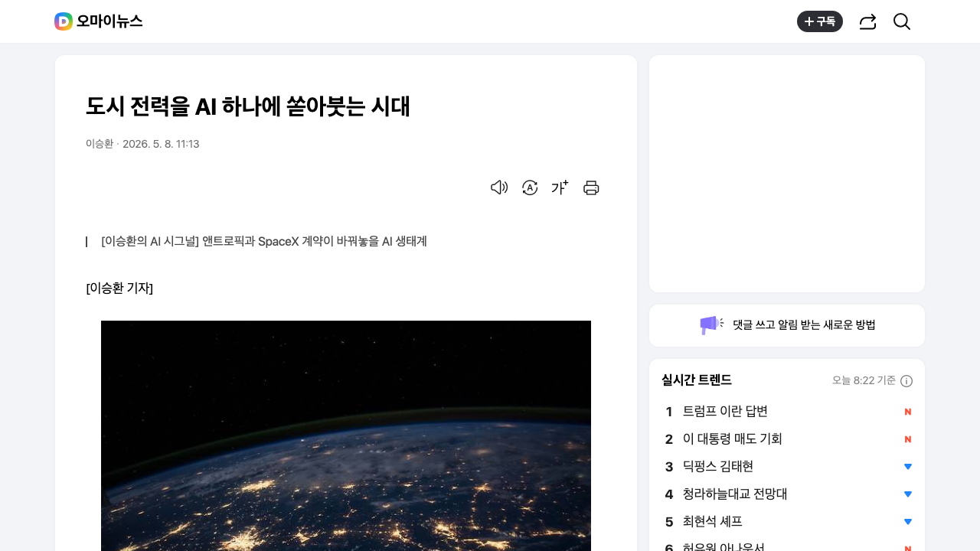Open trend 청라하늘대교 전망대
Viewport: 980px width, 551px height.
pos(735,494)
